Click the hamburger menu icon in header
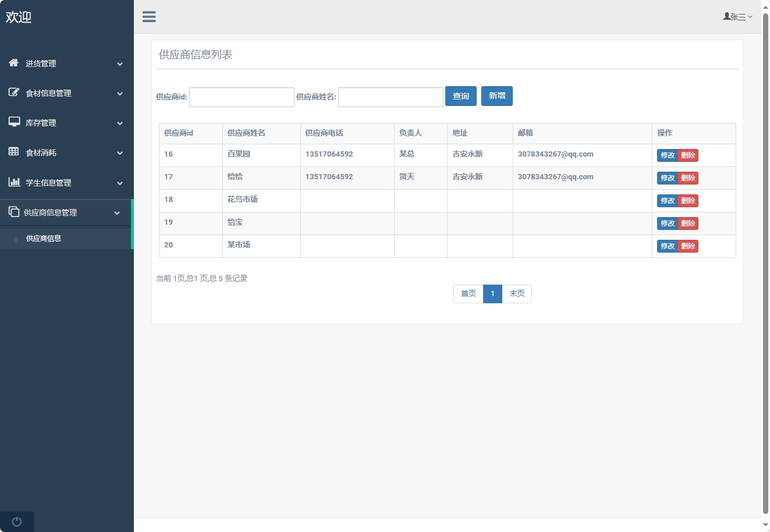 [x=149, y=17]
